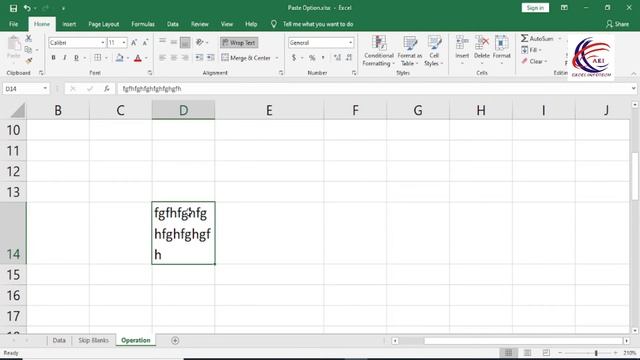The image size is (640, 360).
Task: Open Format as Table gallery
Action: coord(409,51)
